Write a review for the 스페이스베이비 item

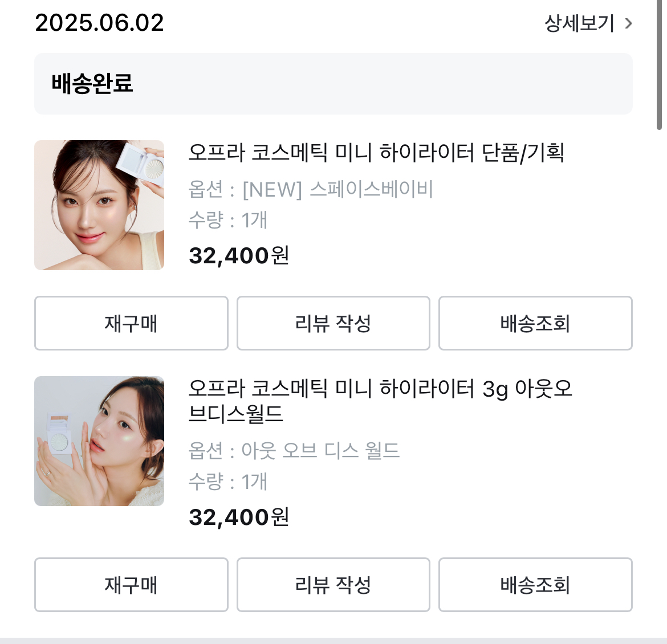coord(333,323)
